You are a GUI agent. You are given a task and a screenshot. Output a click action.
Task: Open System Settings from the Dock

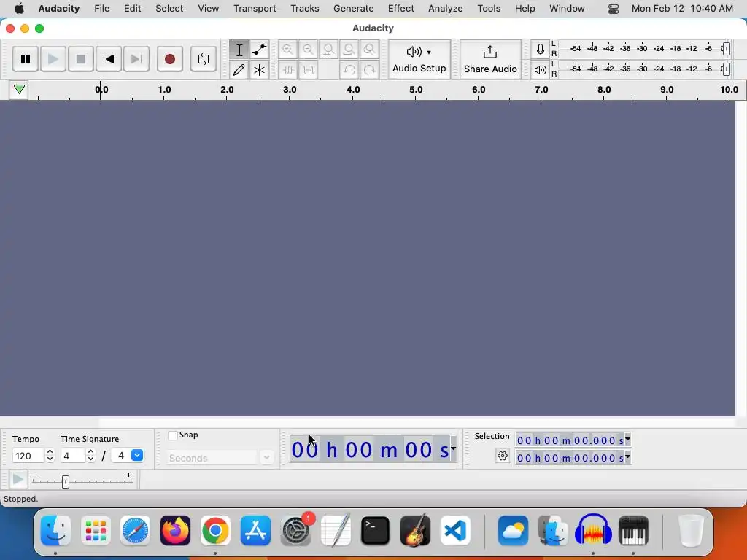point(296,530)
